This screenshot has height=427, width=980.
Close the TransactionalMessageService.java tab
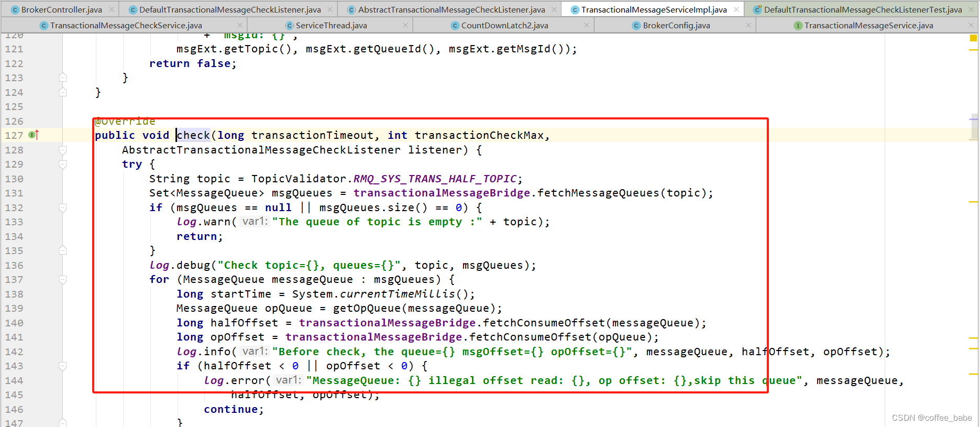971,25
